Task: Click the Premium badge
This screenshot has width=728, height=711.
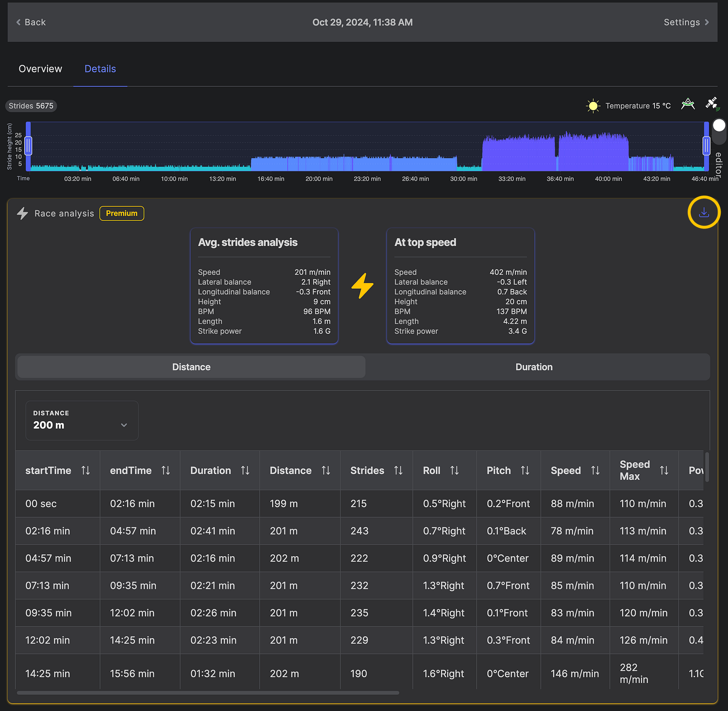Action: coord(122,213)
